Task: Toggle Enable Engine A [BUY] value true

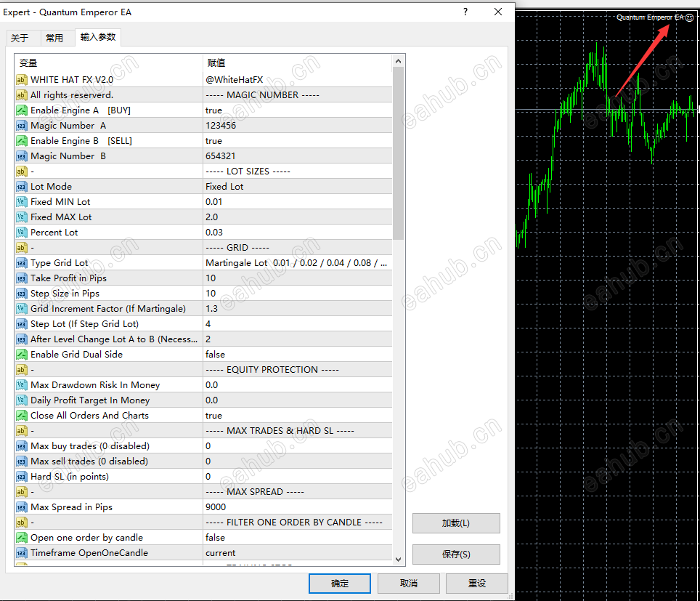Action: [x=298, y=110]
